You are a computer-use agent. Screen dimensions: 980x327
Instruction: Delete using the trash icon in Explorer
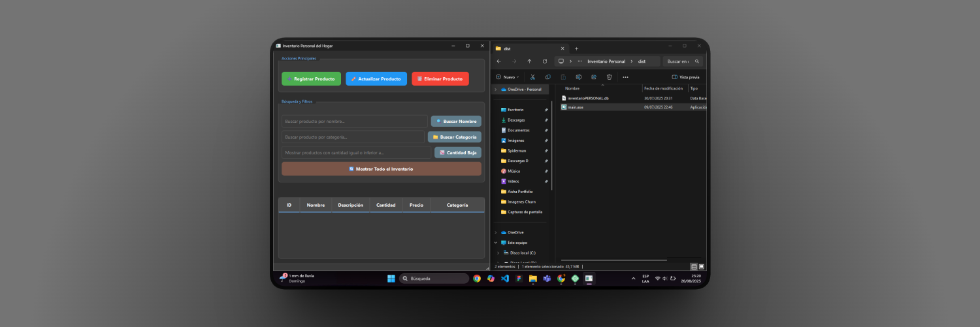(x=609, y=77)
